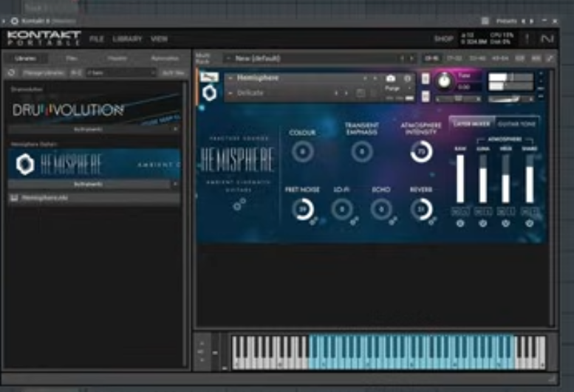Click the Shard atmosphere level fader
This screenshot has height=392, width=574.
point(530,179)
